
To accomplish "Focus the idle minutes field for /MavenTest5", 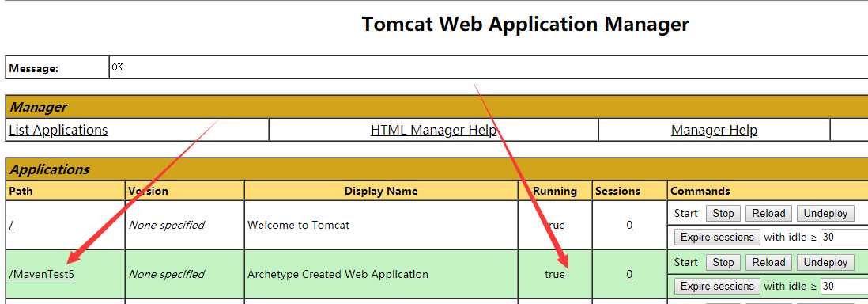I will pyautogui.click(x=844, y=287).
